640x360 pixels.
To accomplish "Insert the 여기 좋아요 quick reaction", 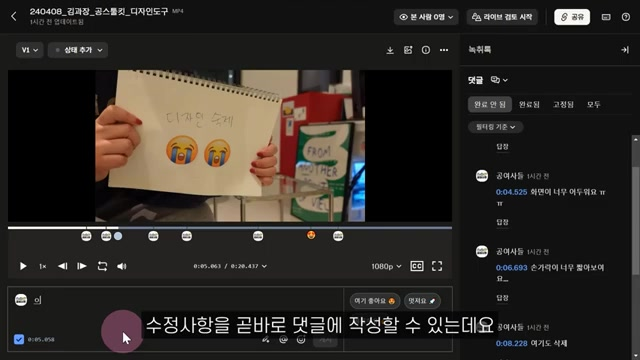I will click(375, 301).
